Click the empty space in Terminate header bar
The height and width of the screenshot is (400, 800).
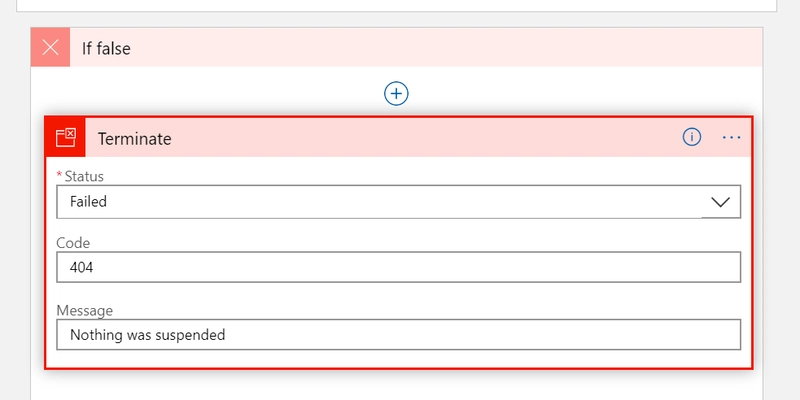[420, 138]
